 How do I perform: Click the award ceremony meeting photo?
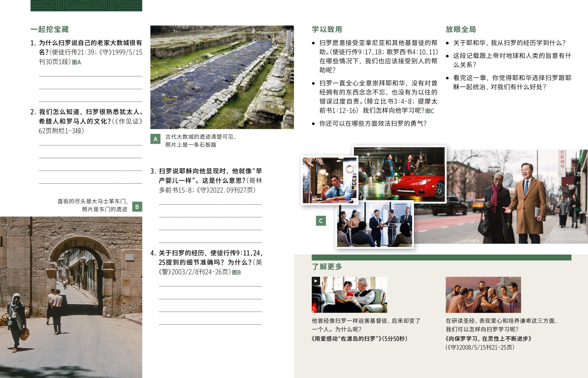pos(375,225)
